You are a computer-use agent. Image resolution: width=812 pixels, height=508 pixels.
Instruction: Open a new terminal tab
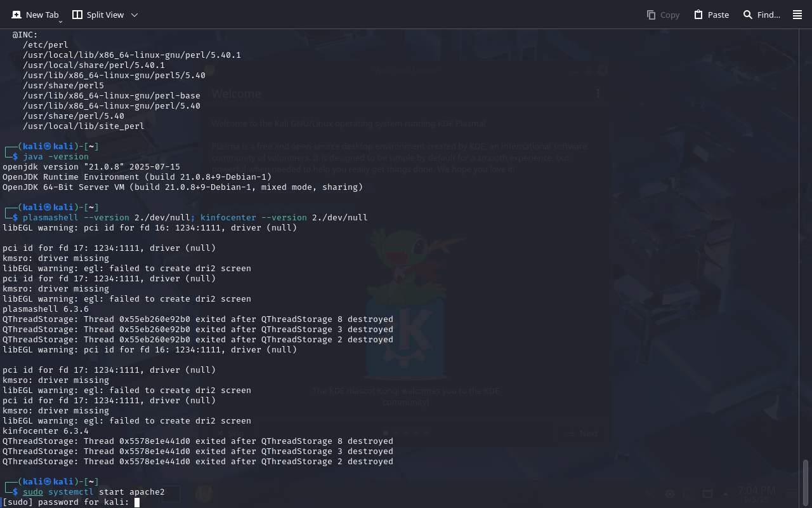tap(35, 15)
